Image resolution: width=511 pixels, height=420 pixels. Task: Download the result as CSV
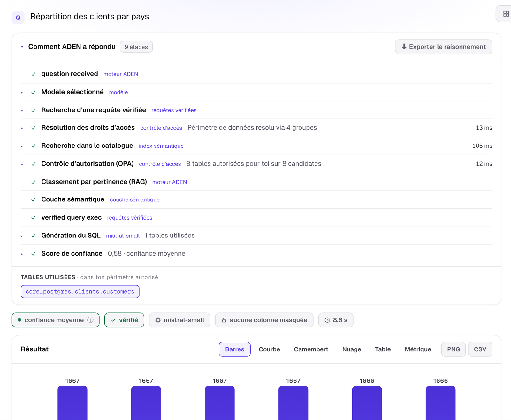(480, 349)
